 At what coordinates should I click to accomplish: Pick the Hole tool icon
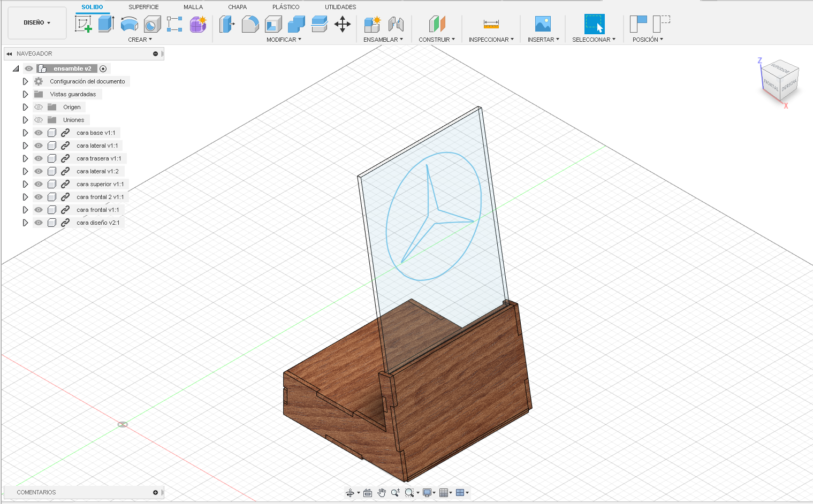point(152,24)
